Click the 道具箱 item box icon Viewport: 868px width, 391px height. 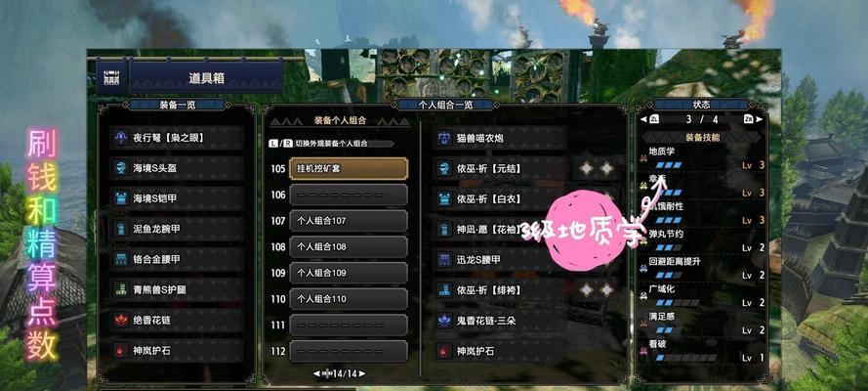pyautogui.click(x=112, y=78)
